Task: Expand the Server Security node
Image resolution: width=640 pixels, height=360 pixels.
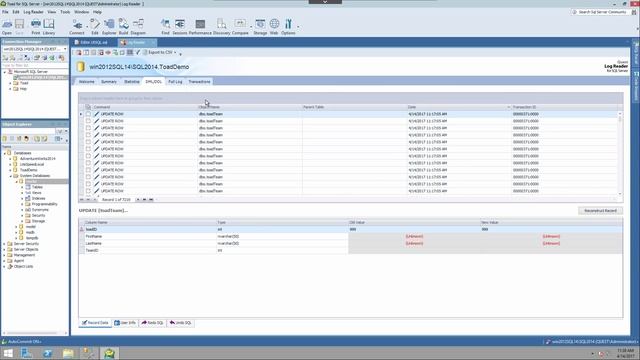Action: (4, 244)
